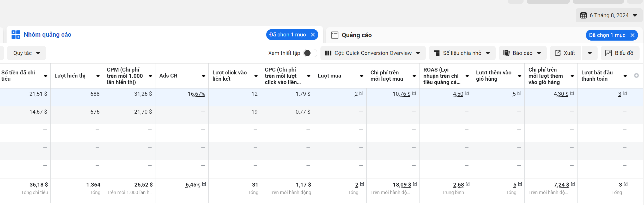Clear the Quảng cáo selection X

(633, 35)
